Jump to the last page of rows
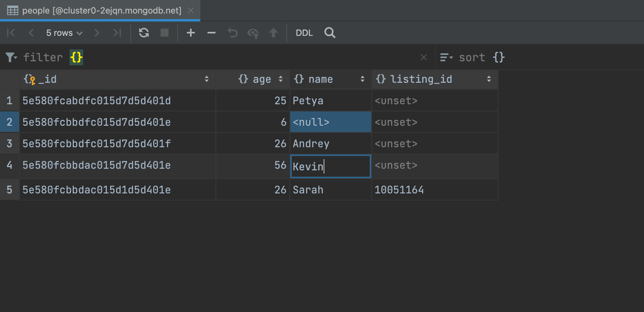The width and height of the screenshot is (644, 312). tap(117, 33)
